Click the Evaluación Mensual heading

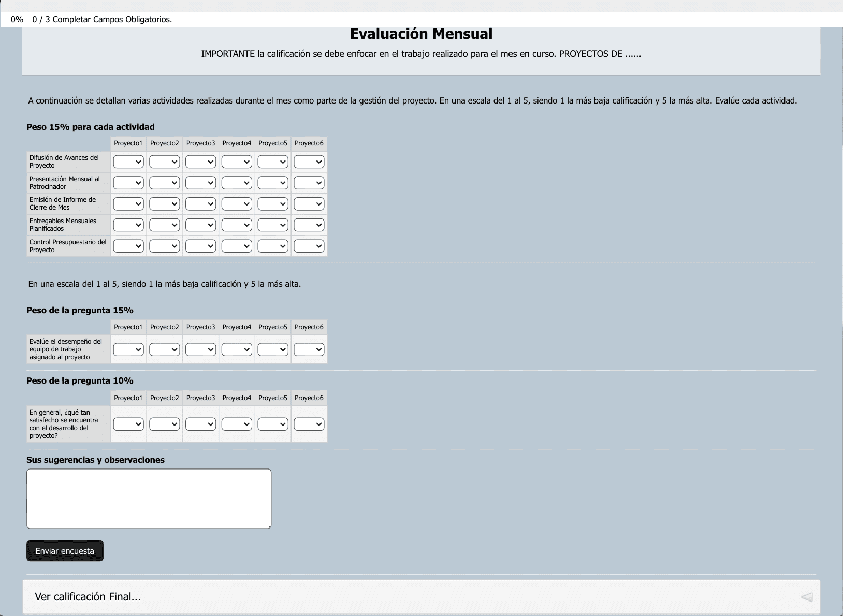coord(421,34)
